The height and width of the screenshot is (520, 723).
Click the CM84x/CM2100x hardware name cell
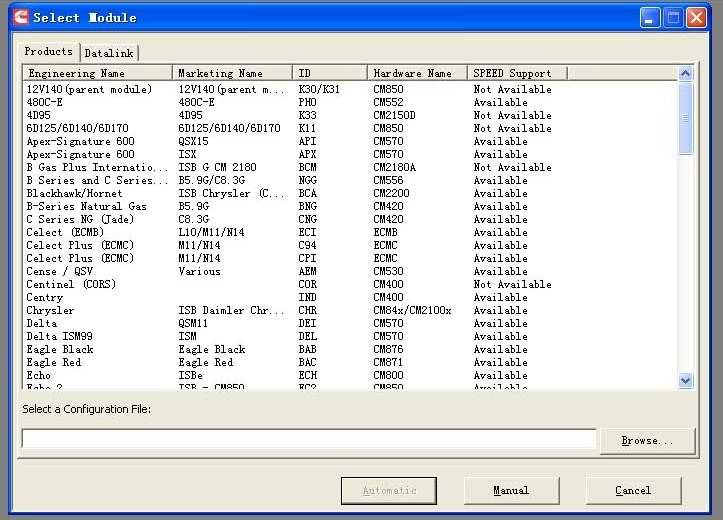412,310
